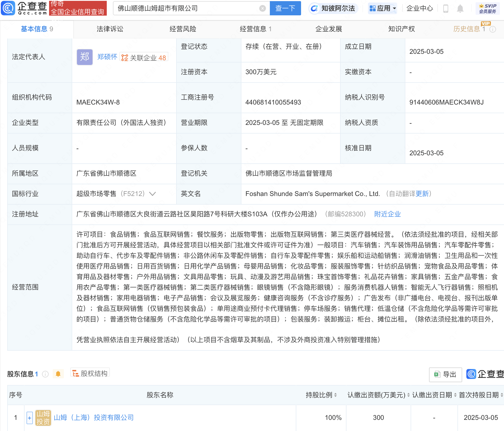Sort by 持股比例 column arrows

point(335,395)
